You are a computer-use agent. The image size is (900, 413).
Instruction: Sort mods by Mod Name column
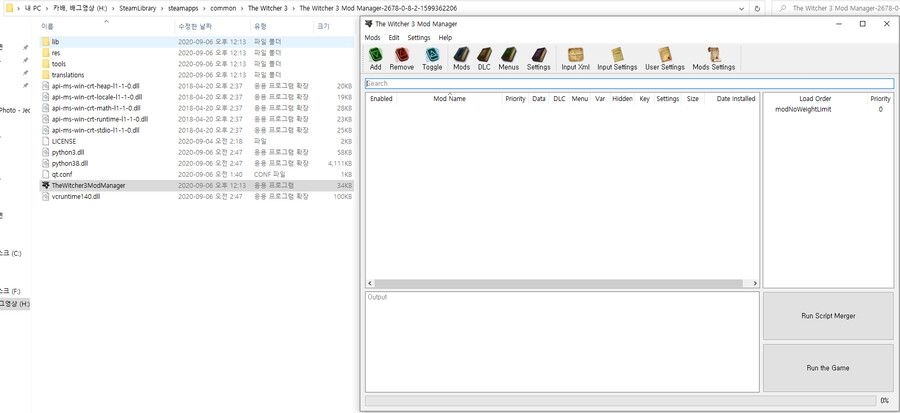click(x=449, y=99)
